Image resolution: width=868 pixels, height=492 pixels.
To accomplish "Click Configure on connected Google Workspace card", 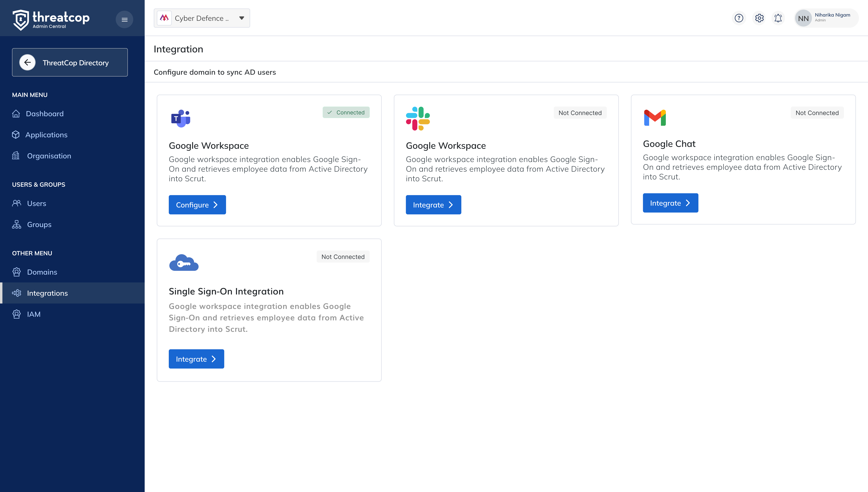I will 197,205.
